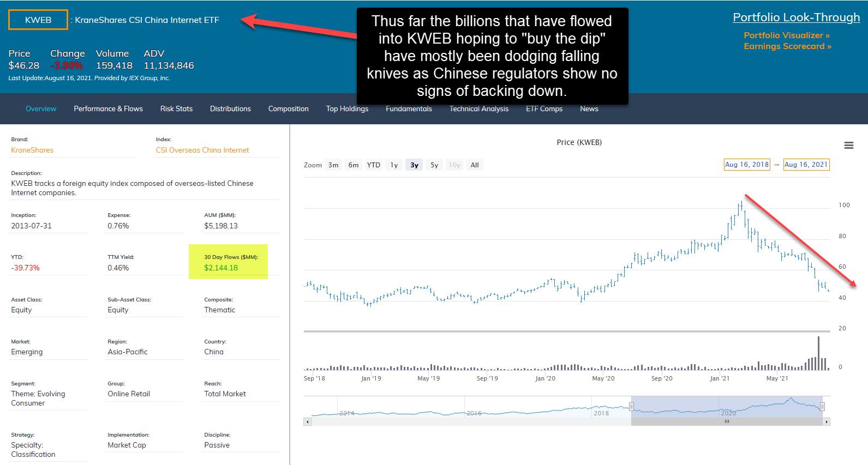The width and height of the screenshot is (868, 465).
Task: Grab the navigator right range handle
Action: click(x=822, y=407)
